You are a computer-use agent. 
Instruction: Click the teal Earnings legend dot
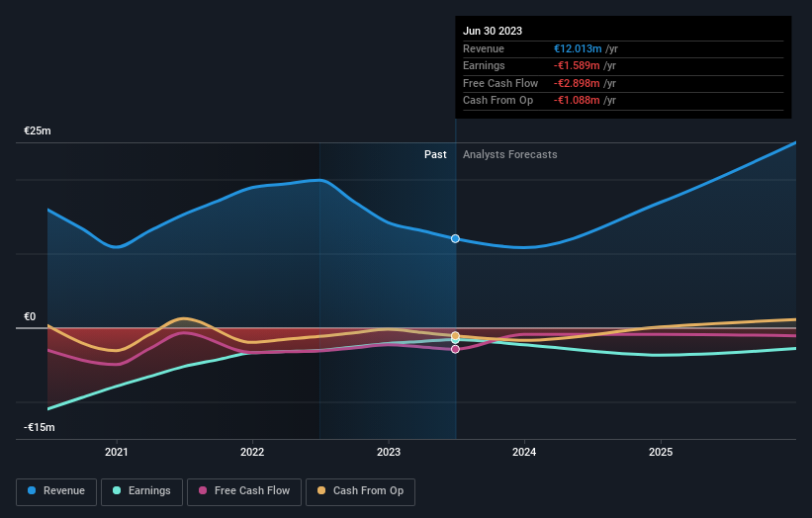point(117,490)
